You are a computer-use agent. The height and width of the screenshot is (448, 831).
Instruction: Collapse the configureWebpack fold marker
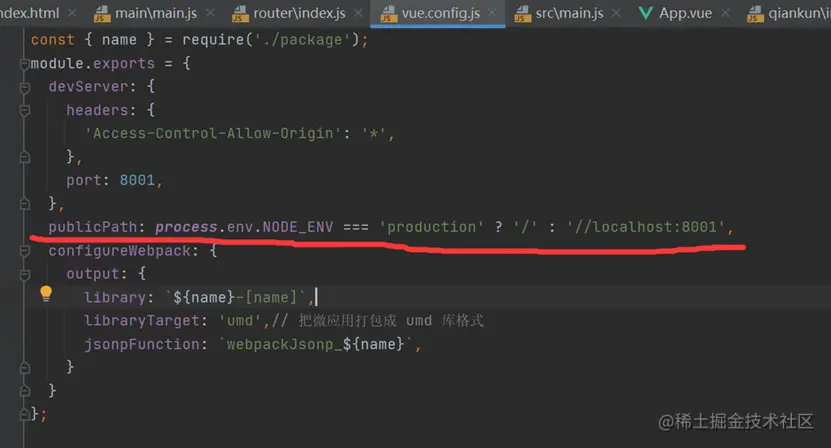click(x=24, y=251)
